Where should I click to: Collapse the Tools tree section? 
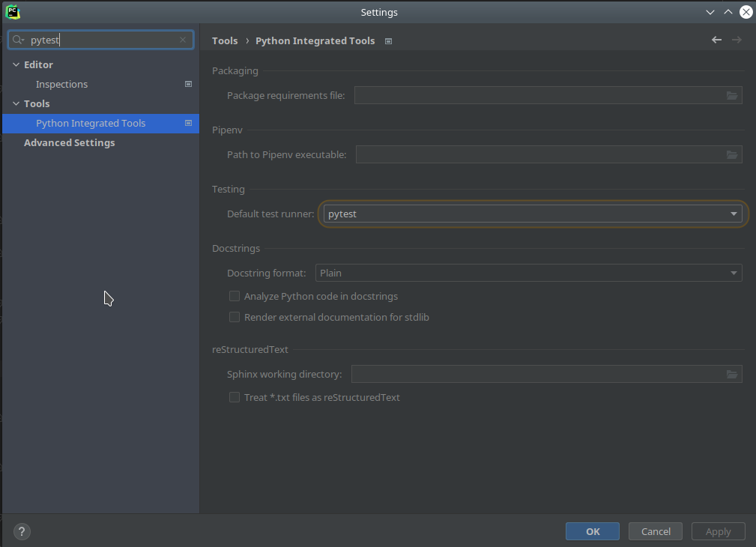click(16, 103)
